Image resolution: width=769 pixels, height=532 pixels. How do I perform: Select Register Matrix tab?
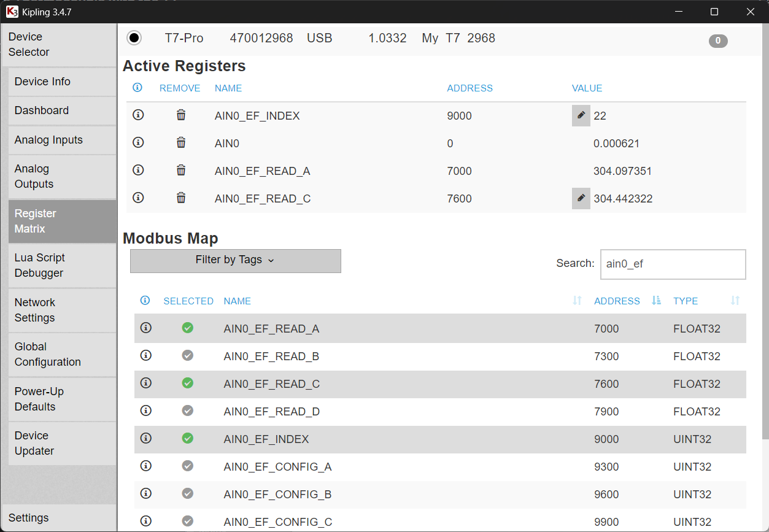point(62,221)
